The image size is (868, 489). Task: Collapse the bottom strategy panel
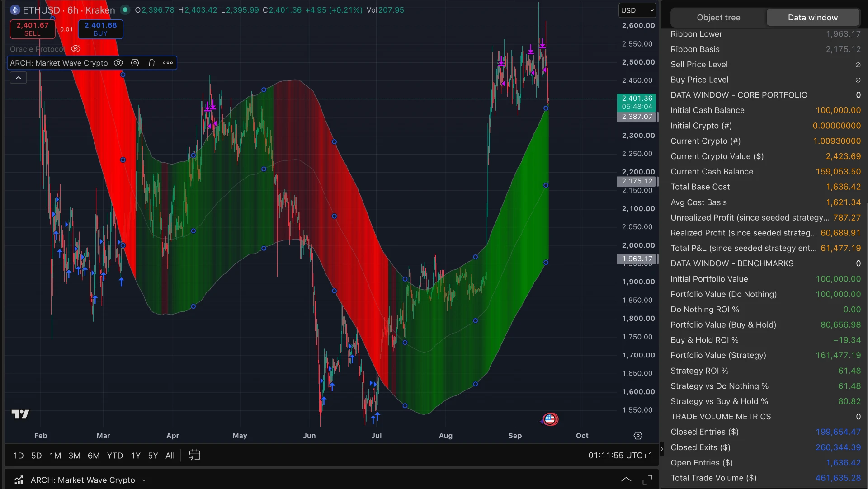click(626, 480)
